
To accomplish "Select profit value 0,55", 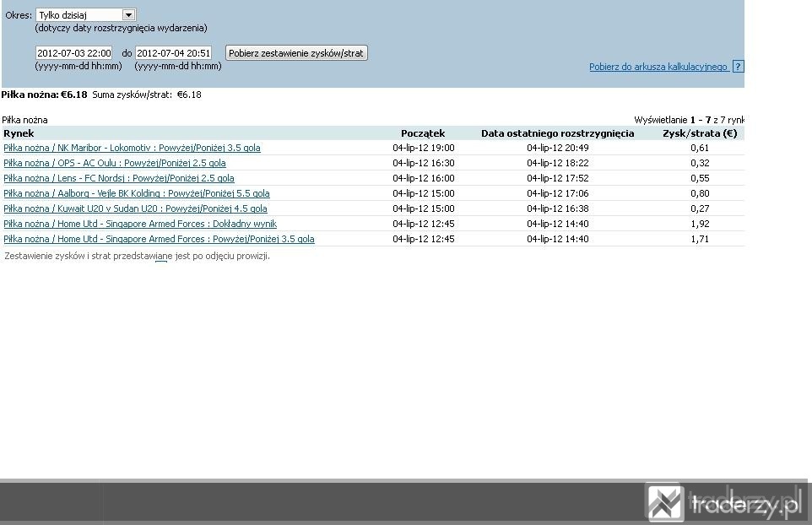I will pos(700,178).
